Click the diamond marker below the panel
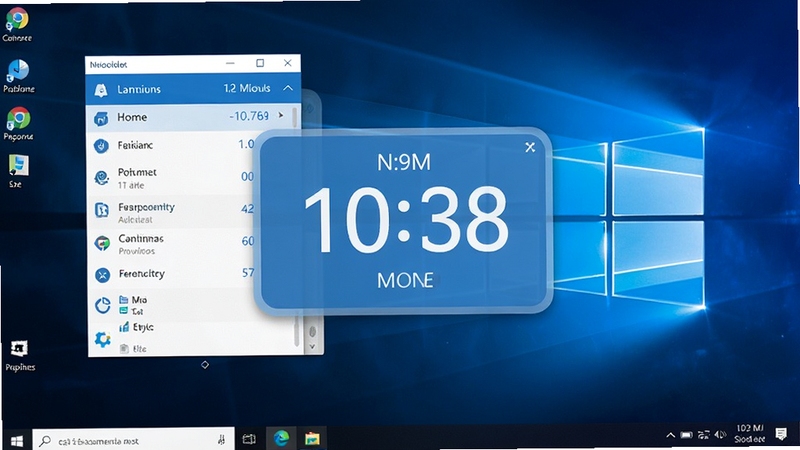The width and height of the screenshot is (800, 450). [x=205, y=365]
